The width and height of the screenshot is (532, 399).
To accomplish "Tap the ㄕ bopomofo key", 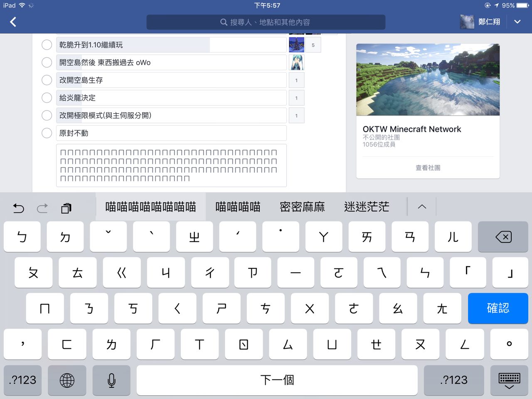I will 222,308.
